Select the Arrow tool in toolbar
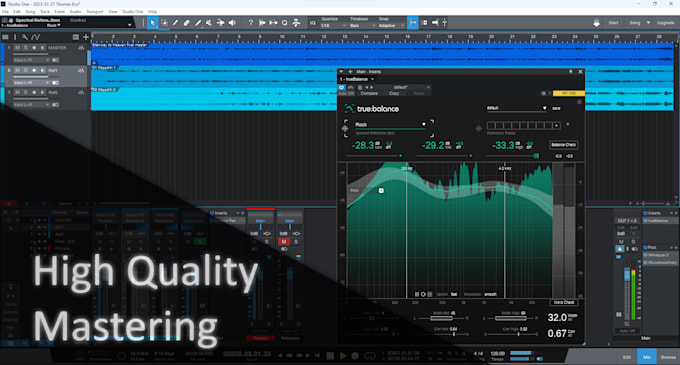 (152, 23)
